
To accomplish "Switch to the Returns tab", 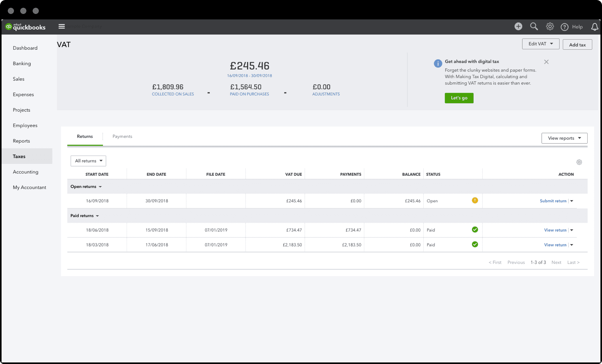I will (85, 137).
